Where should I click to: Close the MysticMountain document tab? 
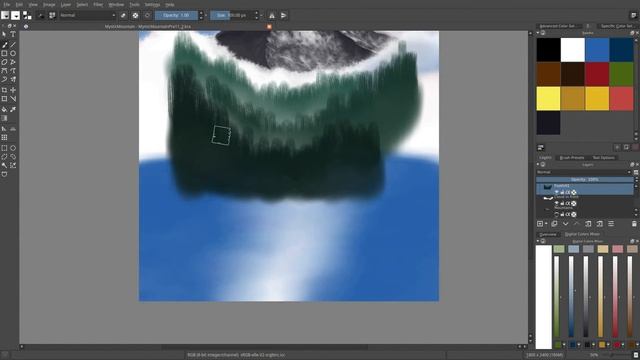[x=269, y=27]
